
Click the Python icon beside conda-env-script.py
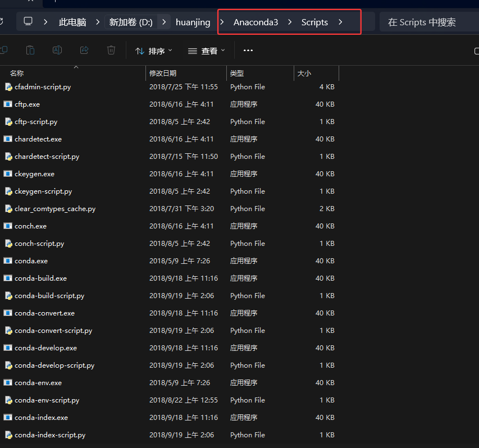(x=8, y=400)
